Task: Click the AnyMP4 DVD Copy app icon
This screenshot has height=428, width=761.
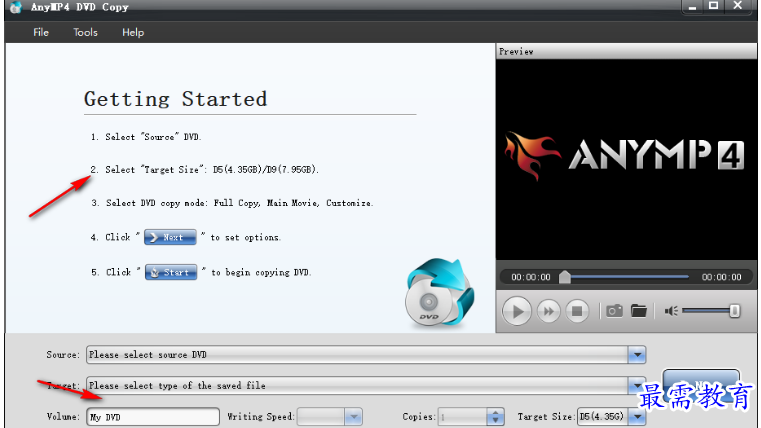Action: click(16, 7)
